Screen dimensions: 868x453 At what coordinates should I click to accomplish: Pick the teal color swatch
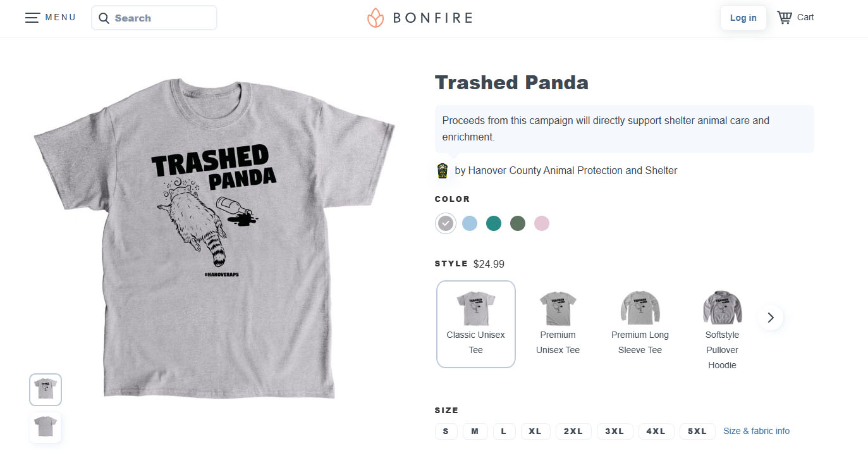[494, 223]
